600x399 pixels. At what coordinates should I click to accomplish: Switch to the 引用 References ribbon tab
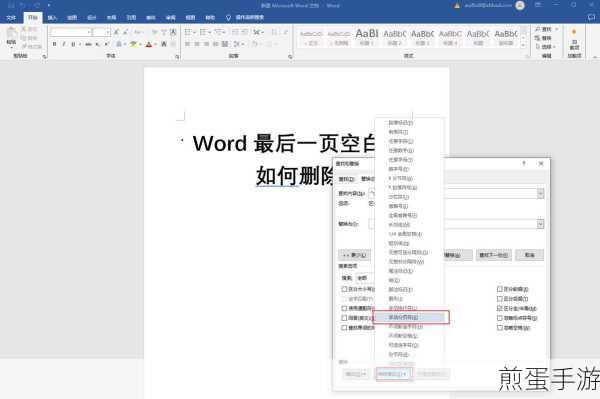(131, 18)
